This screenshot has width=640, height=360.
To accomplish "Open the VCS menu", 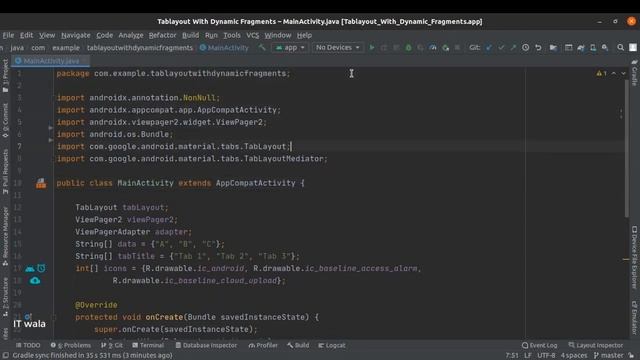I will pyautogui.click(x=253, y=36).
